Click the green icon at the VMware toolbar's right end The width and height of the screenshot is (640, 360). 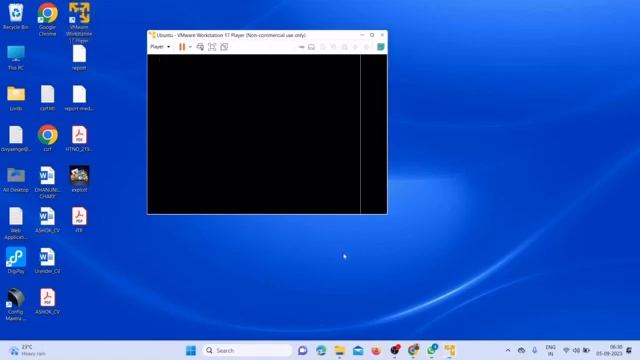380,47
